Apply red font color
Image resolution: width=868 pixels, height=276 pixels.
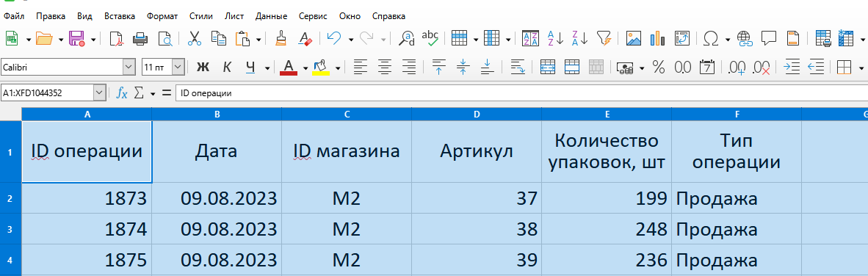tap(289, 68)
